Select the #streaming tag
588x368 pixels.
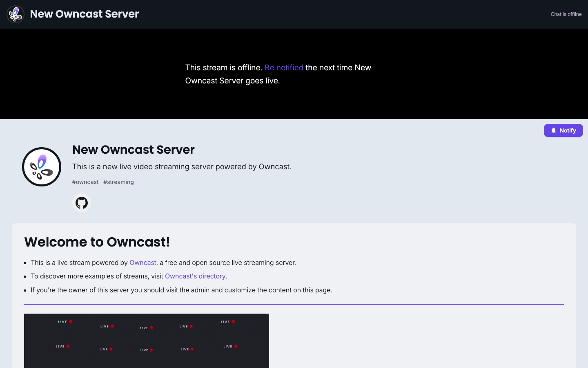coord(118,182)
